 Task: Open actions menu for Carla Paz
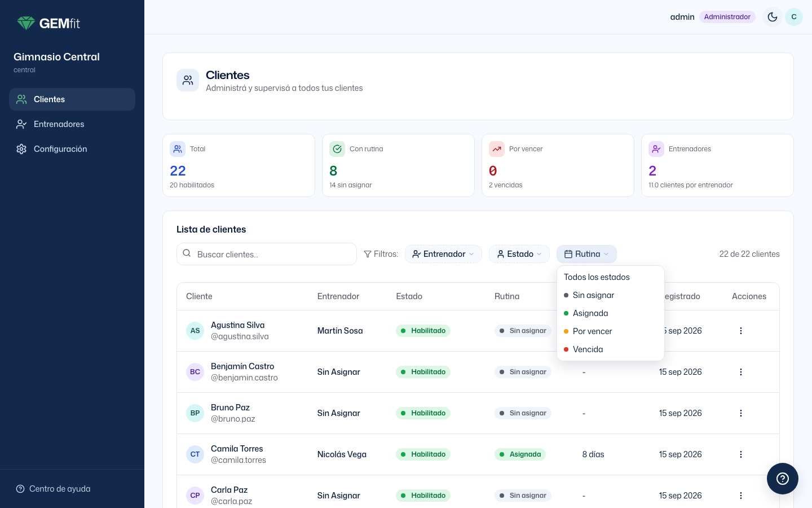click(x=741, y=496)
